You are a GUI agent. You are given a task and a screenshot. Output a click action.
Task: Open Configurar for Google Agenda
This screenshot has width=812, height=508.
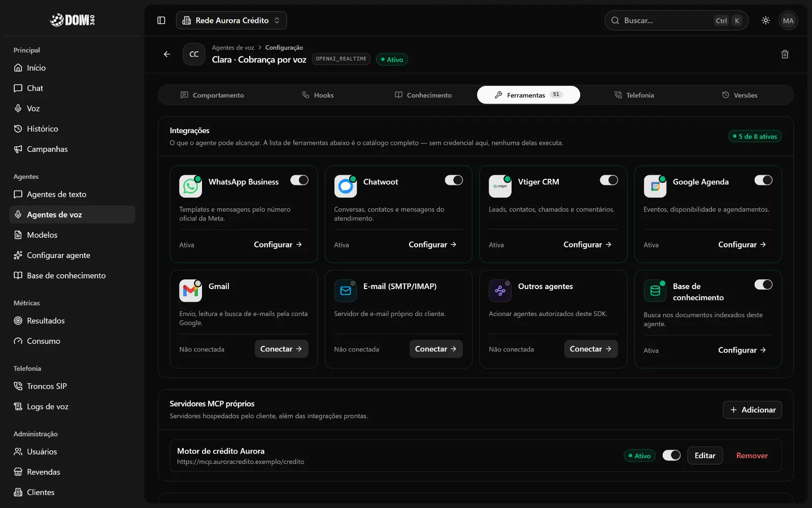point(742,244)
